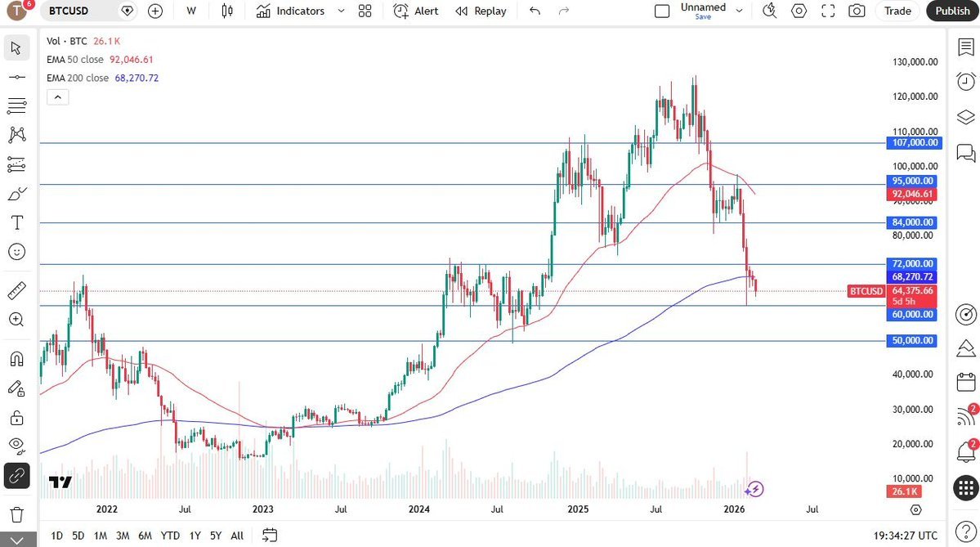Open the Alerts clock panel
This screenshot has height=547, width=980.
pos(966,80)
